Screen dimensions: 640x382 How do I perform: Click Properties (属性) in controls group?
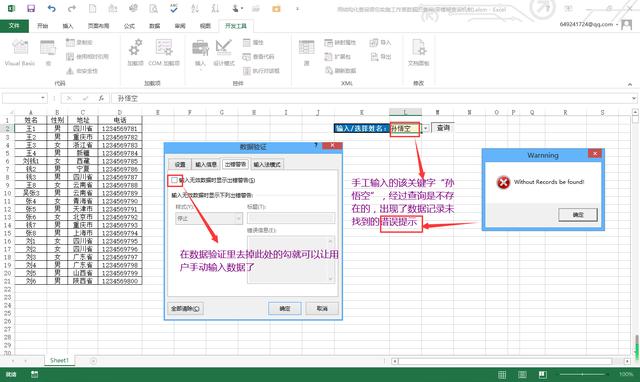(253, 42)
